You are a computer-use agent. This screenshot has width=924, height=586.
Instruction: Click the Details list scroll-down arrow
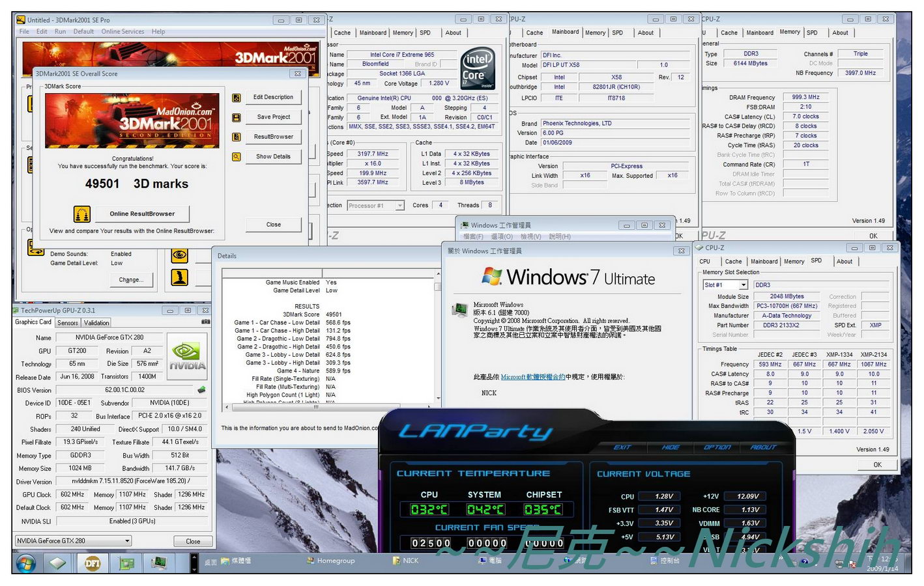pyautogui.click(x=438, y=398)
